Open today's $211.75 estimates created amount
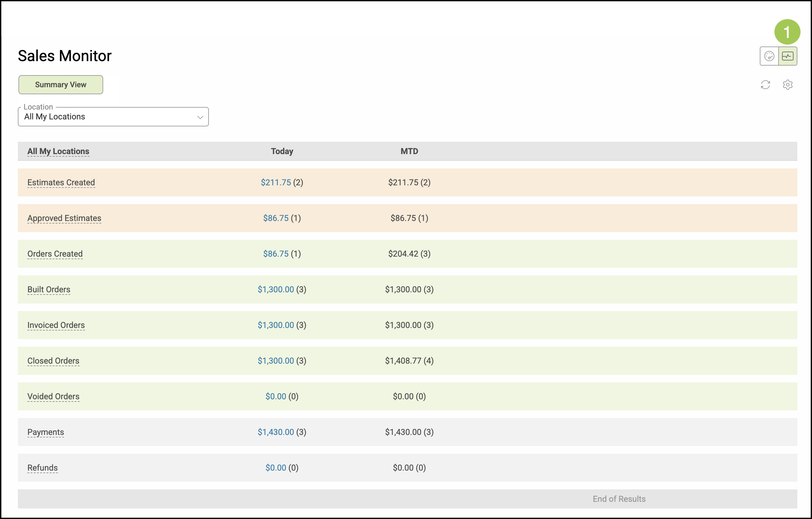 275,182
